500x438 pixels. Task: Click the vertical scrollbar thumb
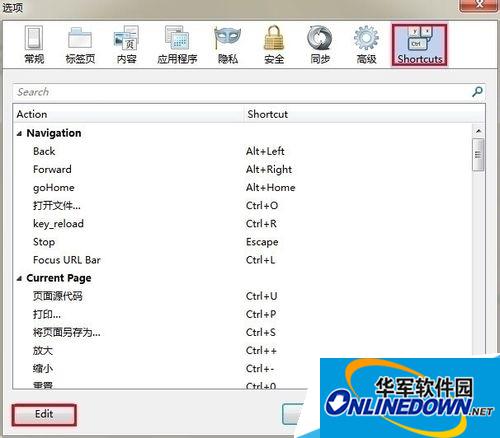[479, 155]
